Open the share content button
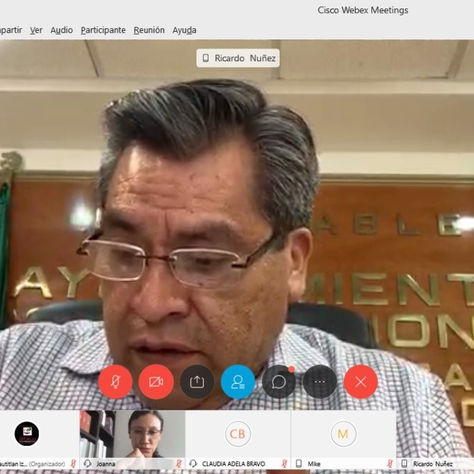Screen dimensions: 474x474 (197, 382)
